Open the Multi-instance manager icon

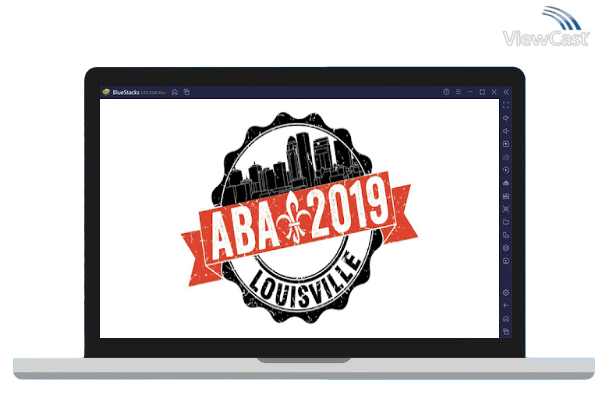pos(506,235)
